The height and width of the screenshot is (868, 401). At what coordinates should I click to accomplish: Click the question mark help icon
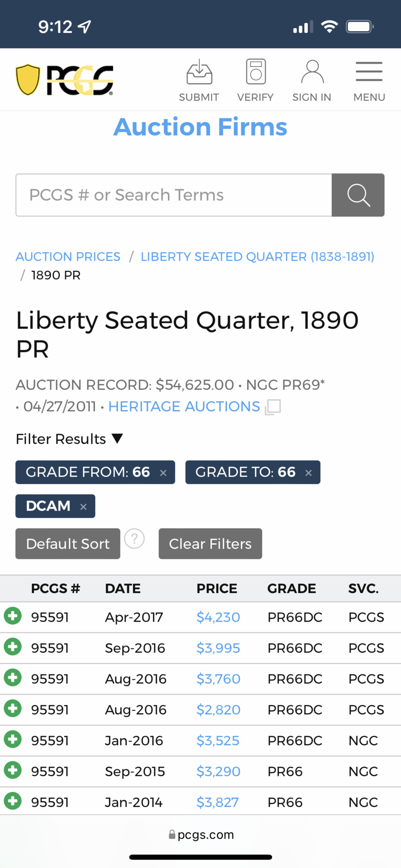tap(134, 539)
